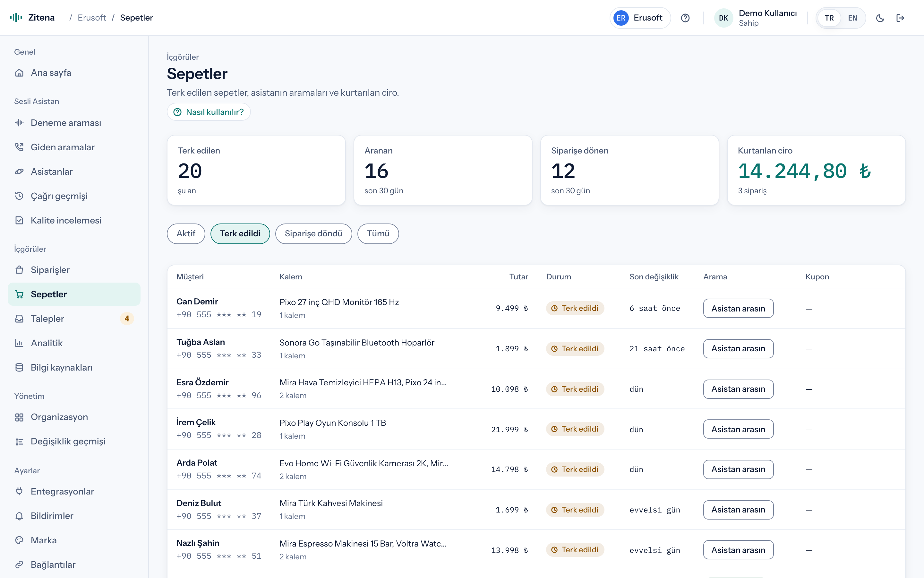924x578 pixels.
Task: Click Nasıl kullanılır? help button
Action: click(209, 112)
